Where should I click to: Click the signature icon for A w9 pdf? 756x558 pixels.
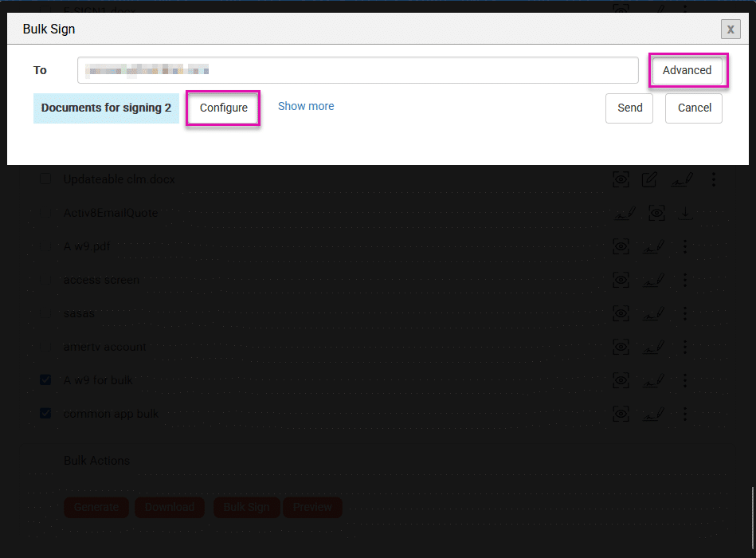[653, 246]
